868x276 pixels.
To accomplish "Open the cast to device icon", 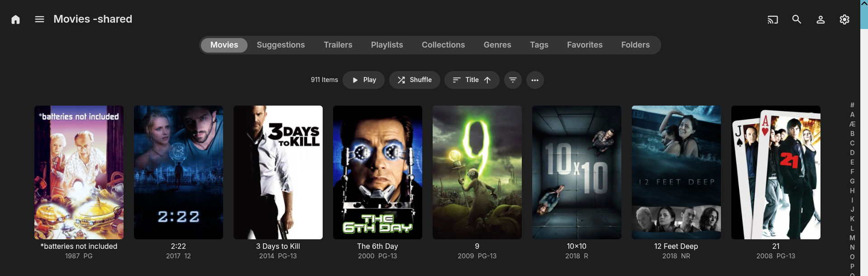I will coord(773,19).
